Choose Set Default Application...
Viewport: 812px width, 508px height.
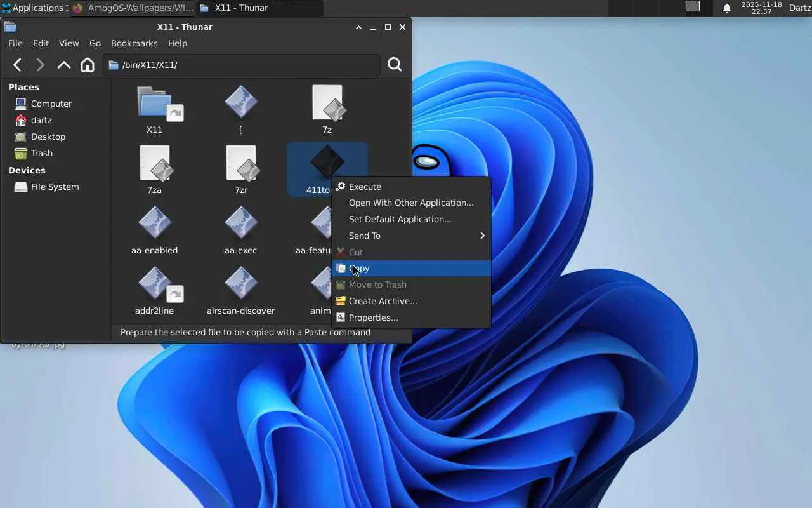click(x=411, y=219)
